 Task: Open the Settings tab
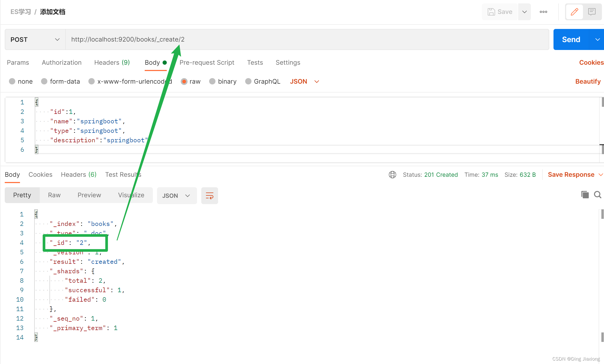[x=288, y=63]
